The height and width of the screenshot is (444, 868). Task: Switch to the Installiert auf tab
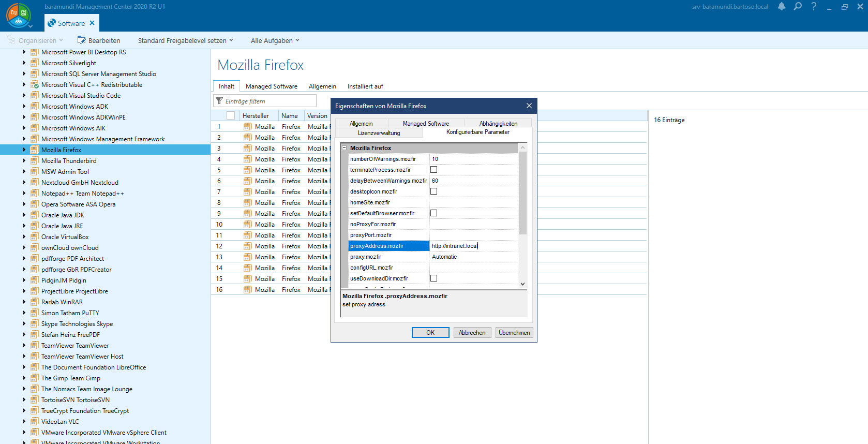click(x=365, y=86)
